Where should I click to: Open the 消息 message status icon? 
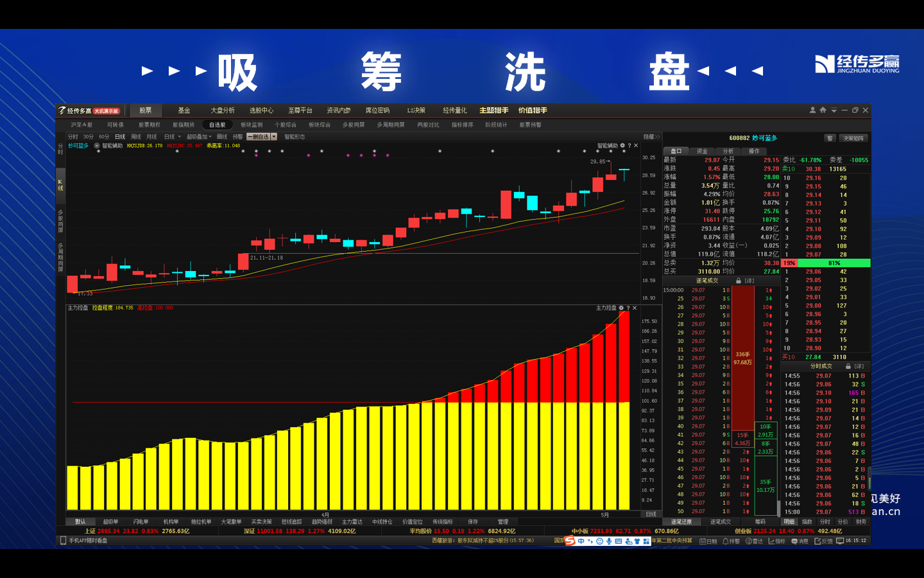click(x=800, y=541)
